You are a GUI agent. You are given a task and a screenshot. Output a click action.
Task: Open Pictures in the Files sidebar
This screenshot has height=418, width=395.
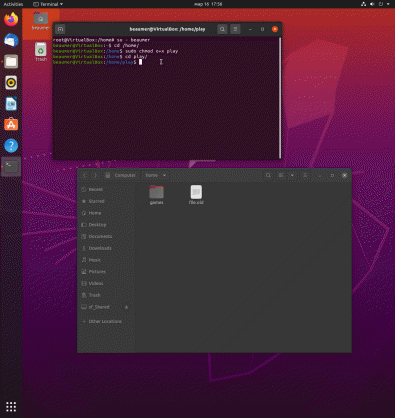(x=106, y=272)
